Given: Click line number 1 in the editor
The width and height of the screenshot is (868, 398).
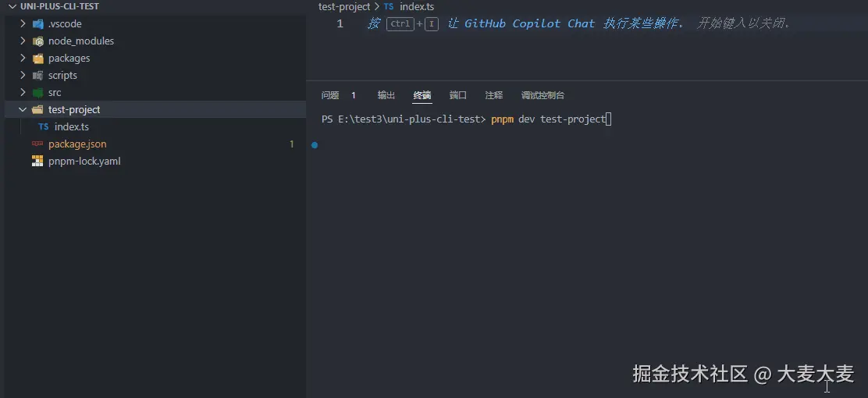Looking at the screenshot, I should click(x=340, y=24).
